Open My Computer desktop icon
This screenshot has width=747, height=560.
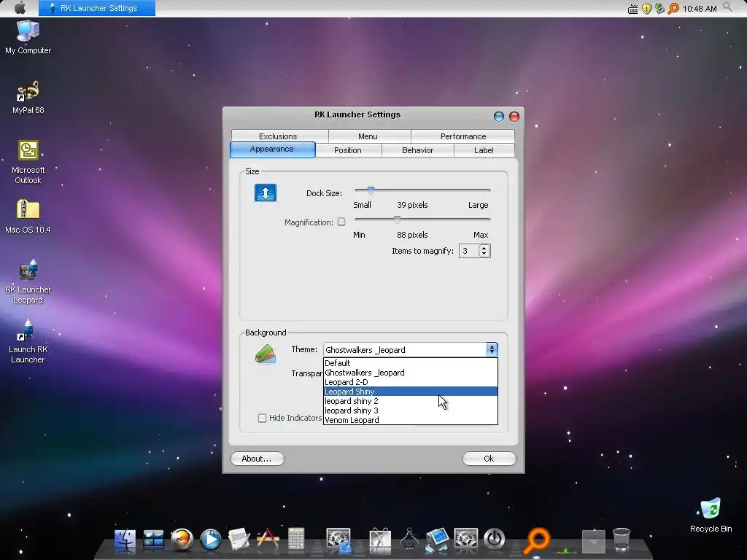28,38
